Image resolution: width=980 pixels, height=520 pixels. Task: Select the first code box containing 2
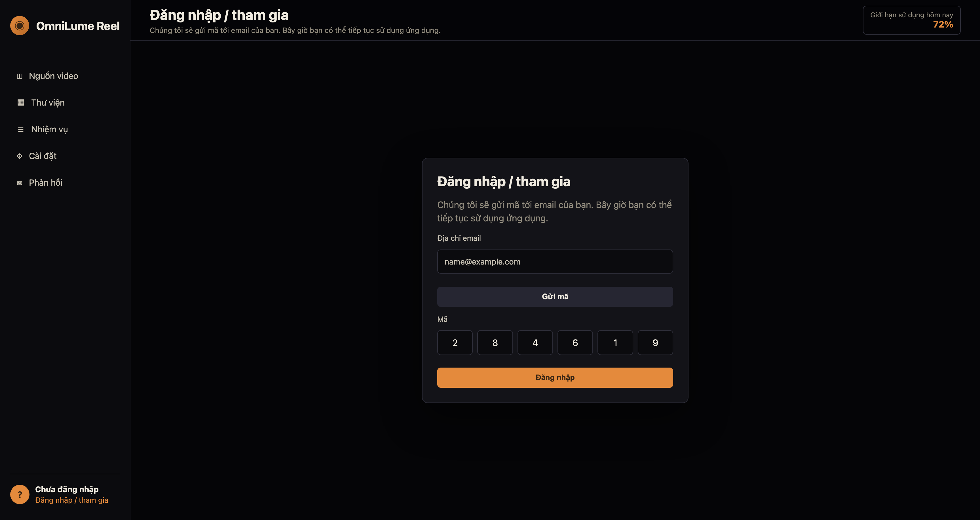[x=455, y=343]
